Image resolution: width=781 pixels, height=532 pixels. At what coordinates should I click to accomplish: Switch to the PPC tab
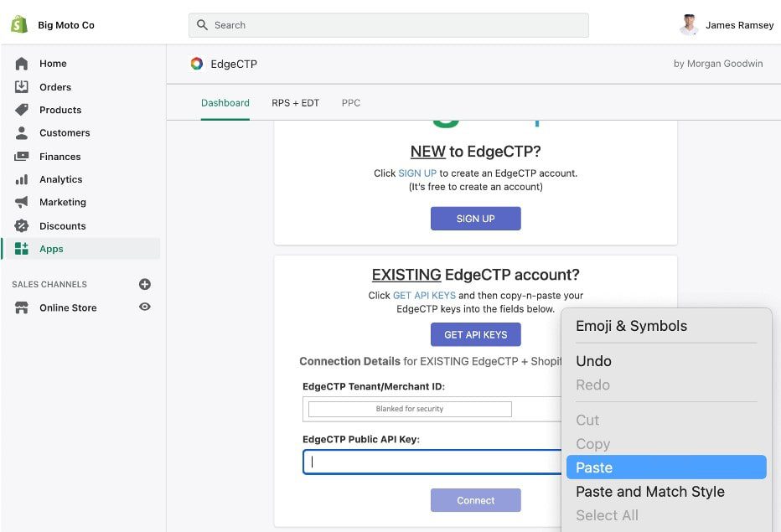click(x=351, y=102)
